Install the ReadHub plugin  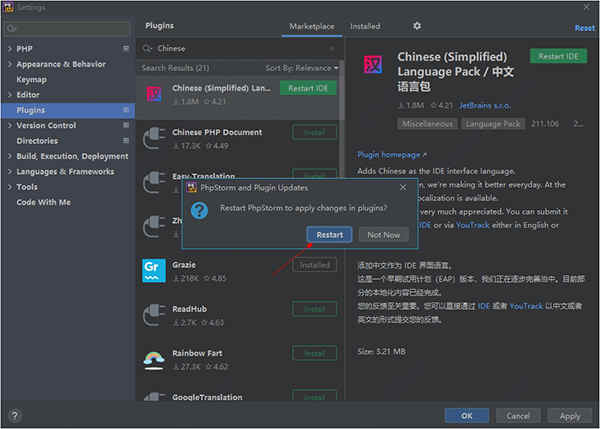(314, 309)
